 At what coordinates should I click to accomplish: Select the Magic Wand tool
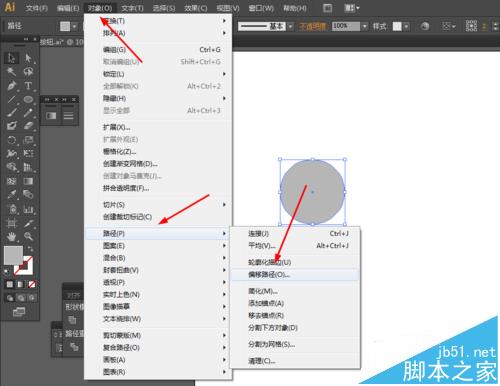point(11,72)
